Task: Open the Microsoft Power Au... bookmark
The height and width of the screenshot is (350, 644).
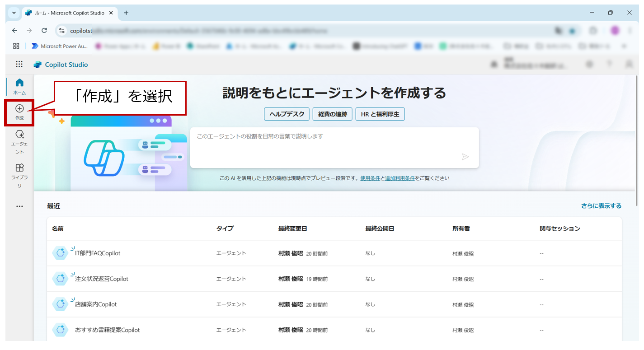Action: 60,46
